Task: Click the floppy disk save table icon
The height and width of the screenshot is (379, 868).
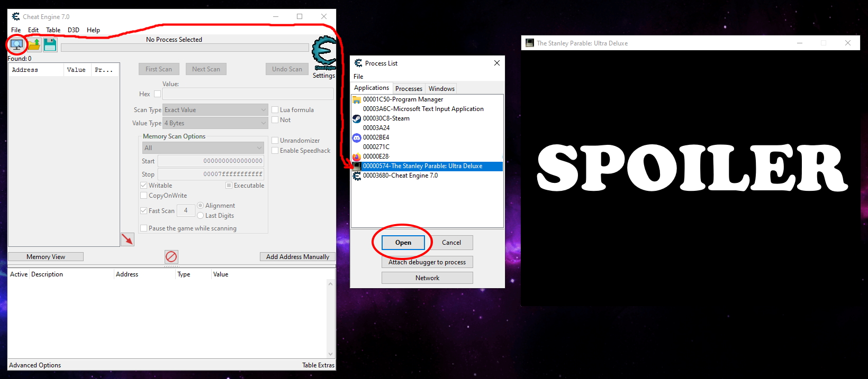Action: point(50,45)
